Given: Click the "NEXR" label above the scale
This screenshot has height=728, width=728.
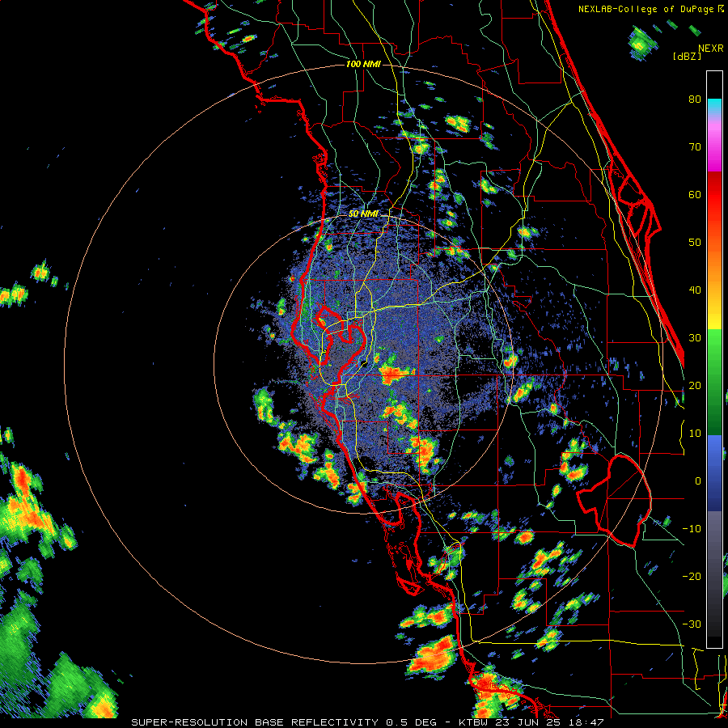Looking at the screenshot, I should pyautogui.click(x=711, y=49).
